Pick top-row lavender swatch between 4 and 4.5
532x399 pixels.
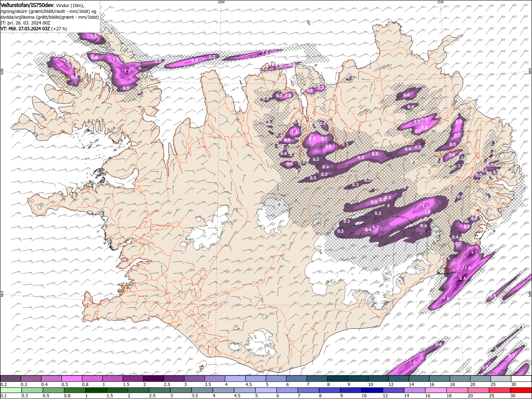[236, 379]
